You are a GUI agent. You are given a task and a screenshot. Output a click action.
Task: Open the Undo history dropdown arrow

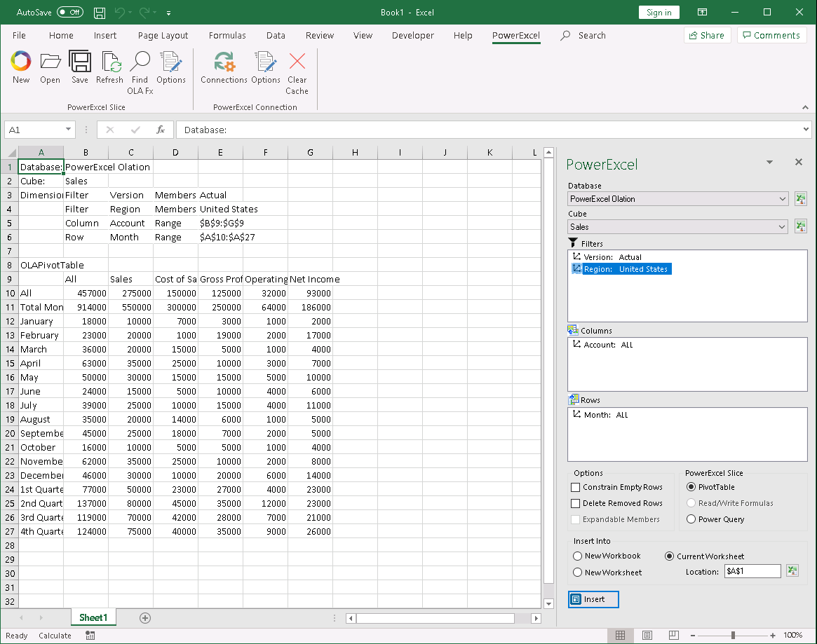pos(130,13)
